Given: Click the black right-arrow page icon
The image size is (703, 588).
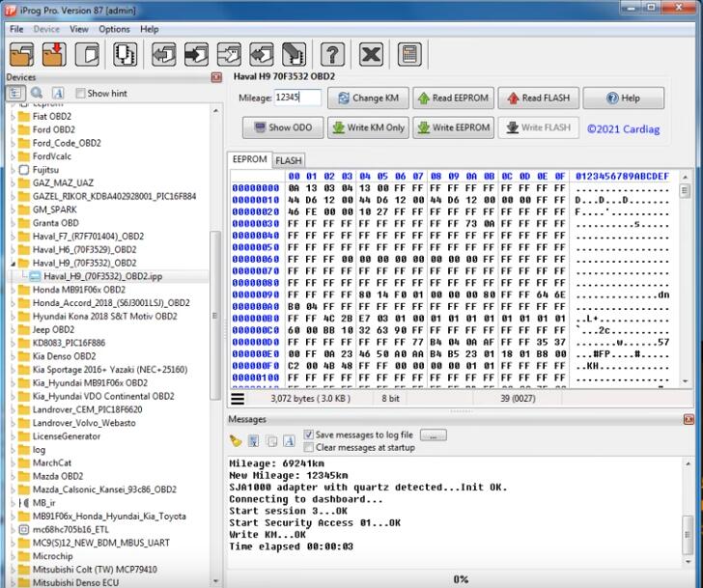Looking at the screenshot, I should [196, 55].
